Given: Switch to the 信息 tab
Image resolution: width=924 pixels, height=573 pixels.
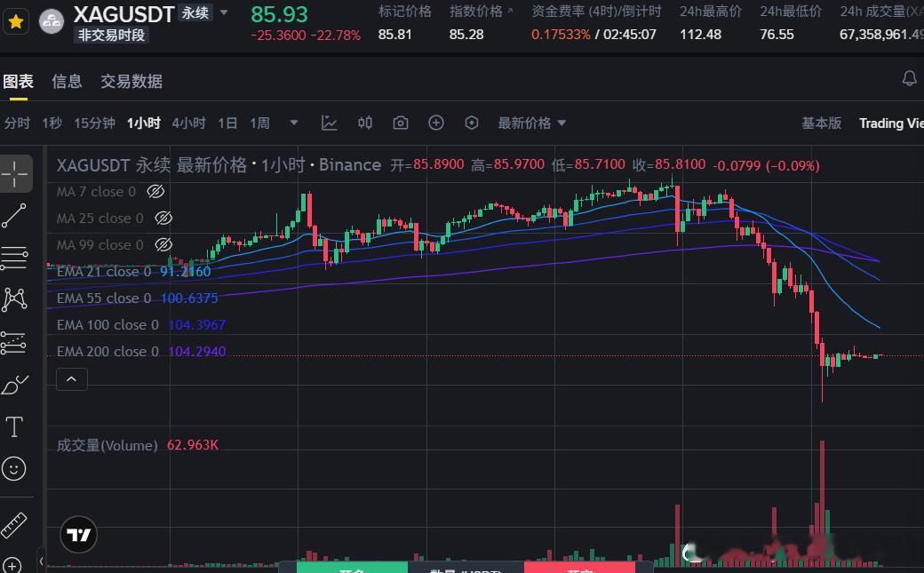Looking at the screenshot, I should click(x=67, y=82).
